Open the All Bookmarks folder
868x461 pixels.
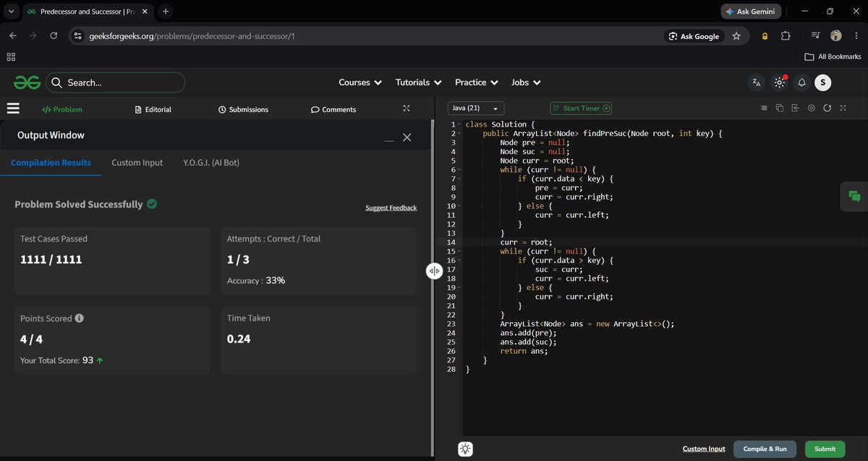pyautogui.click(x=833, y=56)
